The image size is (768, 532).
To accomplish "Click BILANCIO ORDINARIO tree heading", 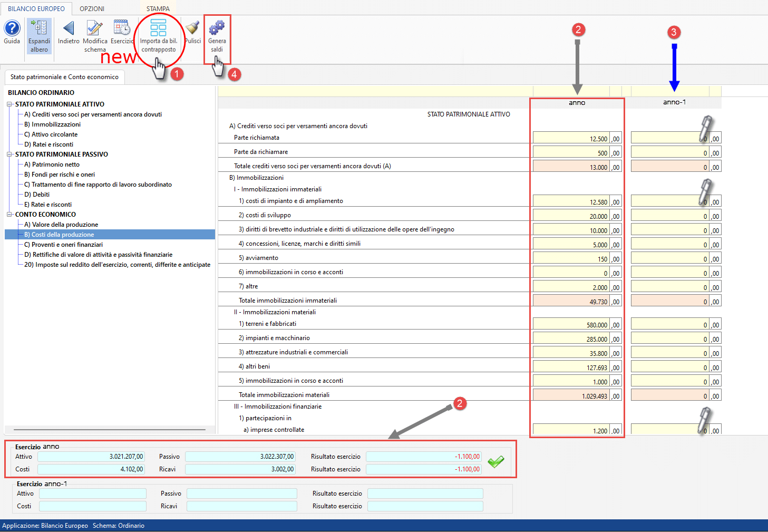I will (41, 93).
